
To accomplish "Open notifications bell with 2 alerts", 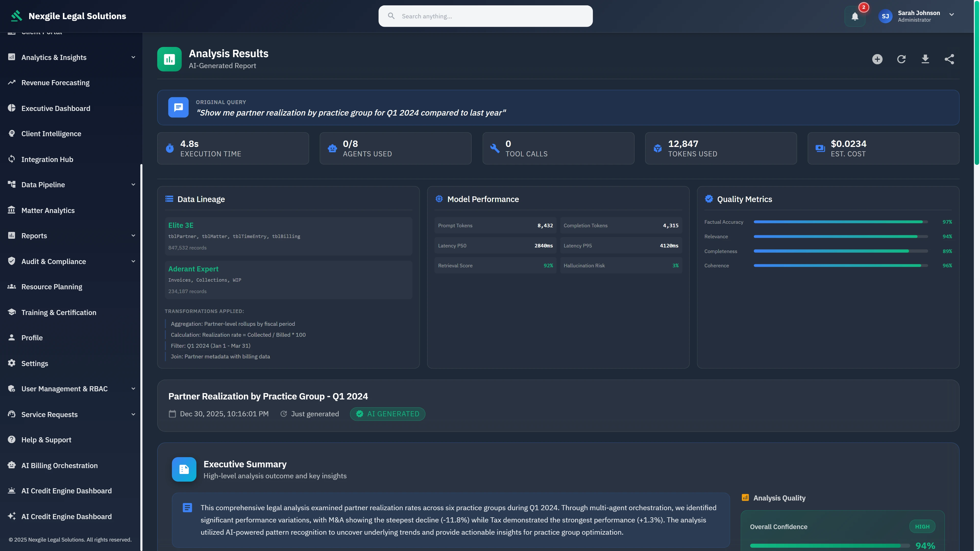I will pyautogui.click(x=855, y=16).
